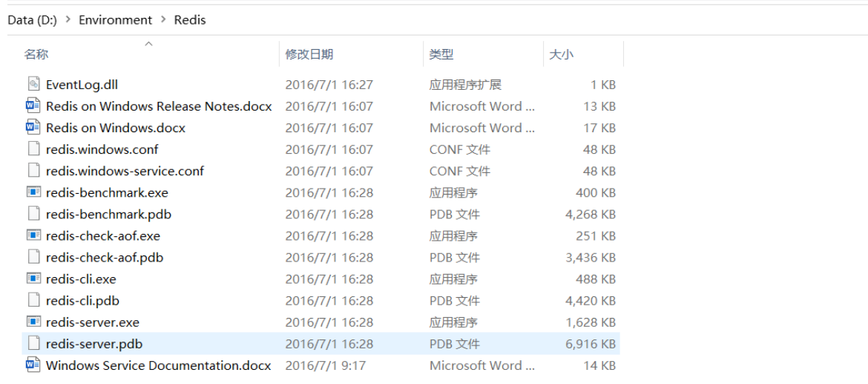
Task: Sort files by 修改日期 column header
Action: pyautogui.click(x=309, y=54)
